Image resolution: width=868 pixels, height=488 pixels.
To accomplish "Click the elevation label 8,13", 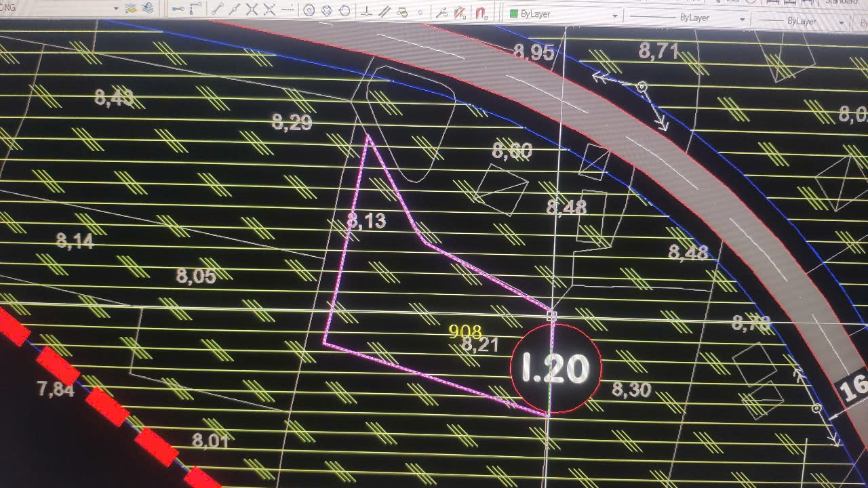I will pos(366,220).
